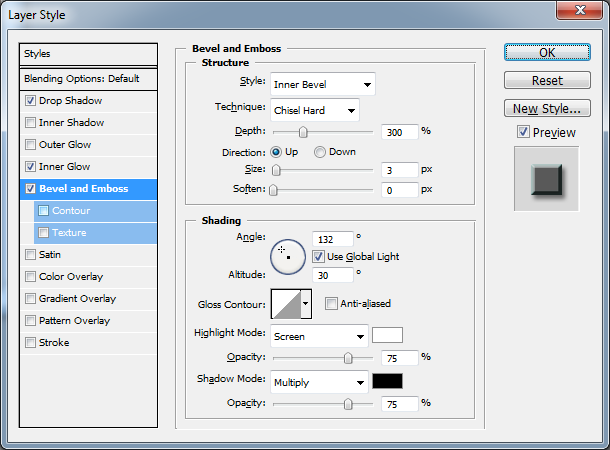Screen dimensions: 610x450
Task: Enable the Outer Glow checkbox
Action: 30,145
